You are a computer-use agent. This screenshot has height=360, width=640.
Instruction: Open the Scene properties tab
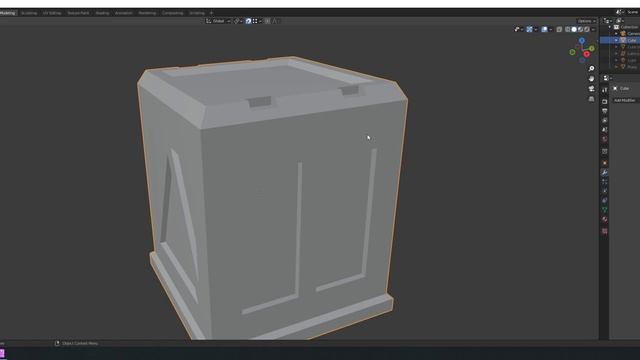[604, 130]
